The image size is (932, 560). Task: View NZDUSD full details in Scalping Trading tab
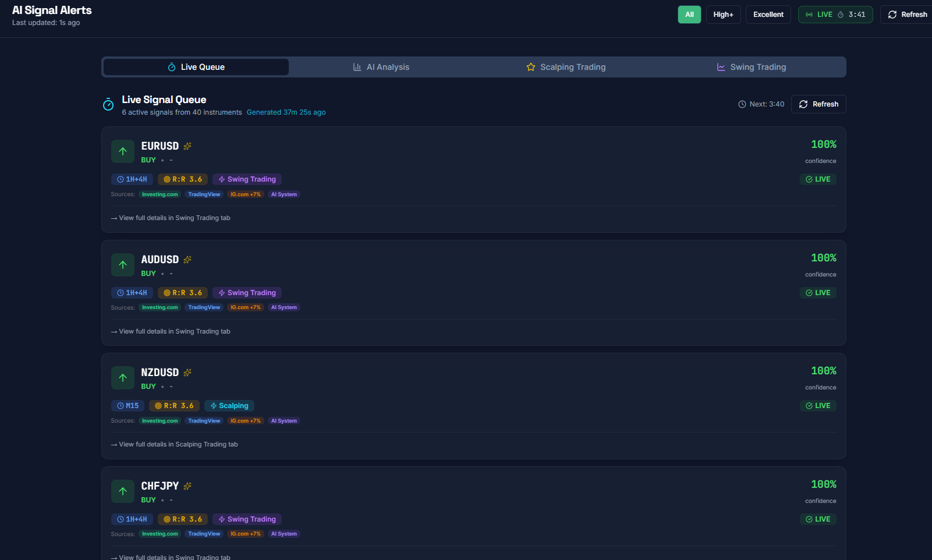tap(175, 444)
